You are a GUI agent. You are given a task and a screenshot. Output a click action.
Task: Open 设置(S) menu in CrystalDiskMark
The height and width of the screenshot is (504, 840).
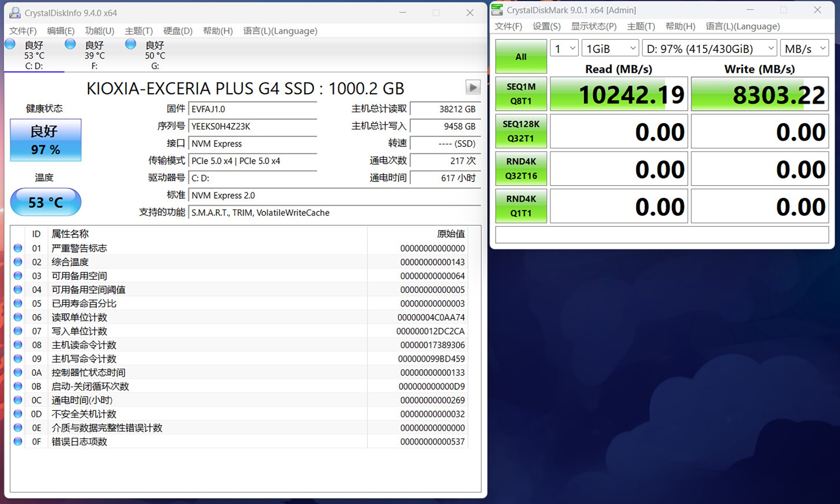point(546,26)
